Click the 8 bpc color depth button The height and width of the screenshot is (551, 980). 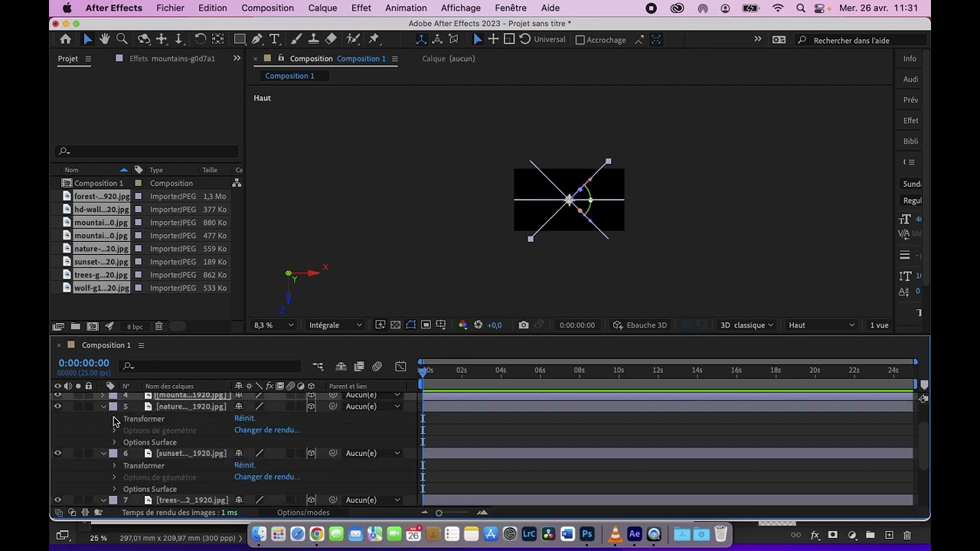tap(135, 327)
